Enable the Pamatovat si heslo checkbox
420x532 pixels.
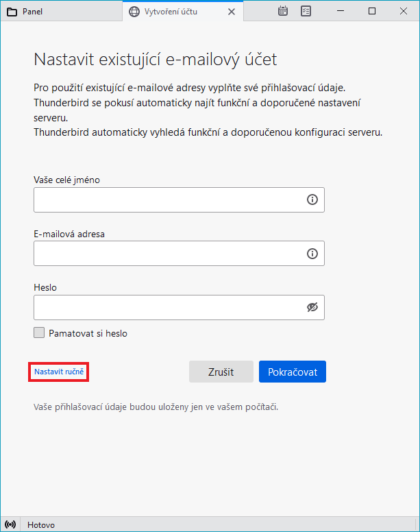coord(40,333)
